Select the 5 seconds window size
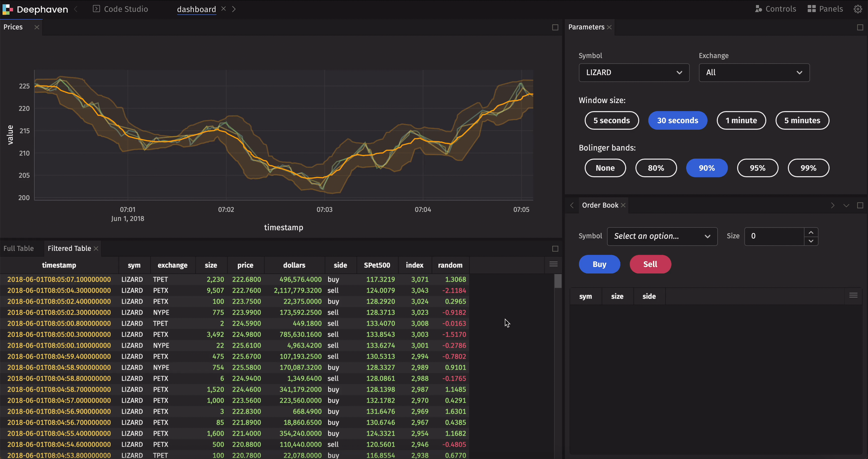 [611, 120]
